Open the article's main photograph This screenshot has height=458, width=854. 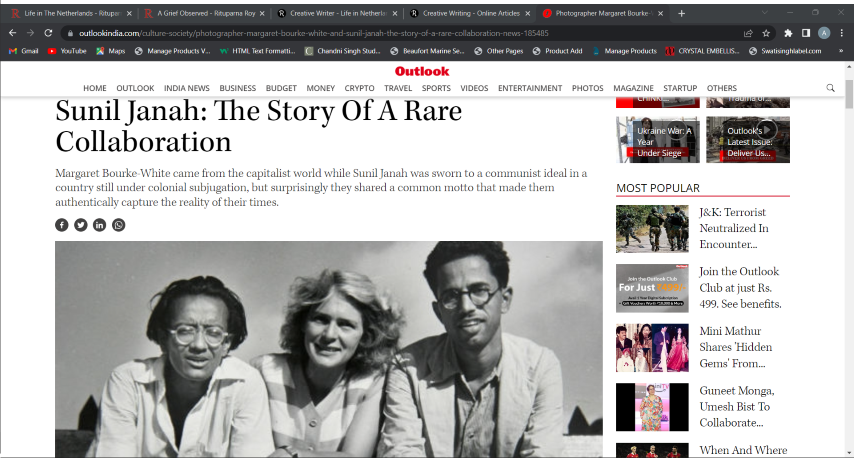tap(329, 349)
